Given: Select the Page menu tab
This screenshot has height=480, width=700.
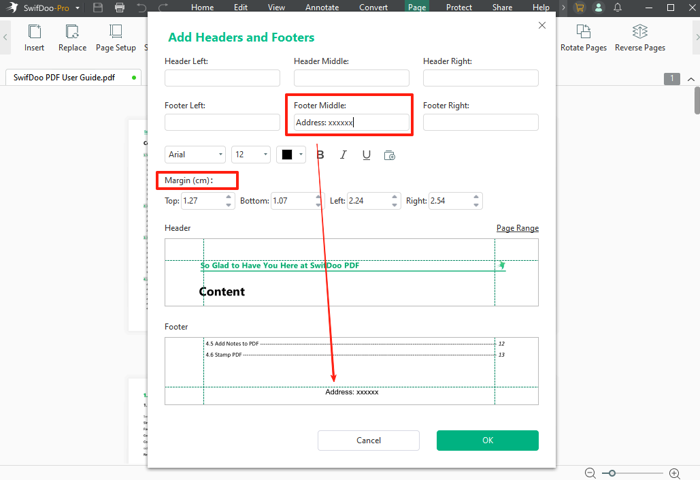Looking at the screenshot, I should pos(417,7).
